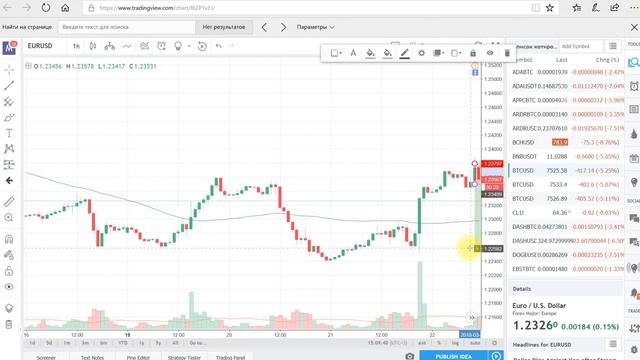Toggle the eye in floating drawing toolbar
Image resolution: width=640 pixels, height=360 pixels.
(x=490, y=53)
